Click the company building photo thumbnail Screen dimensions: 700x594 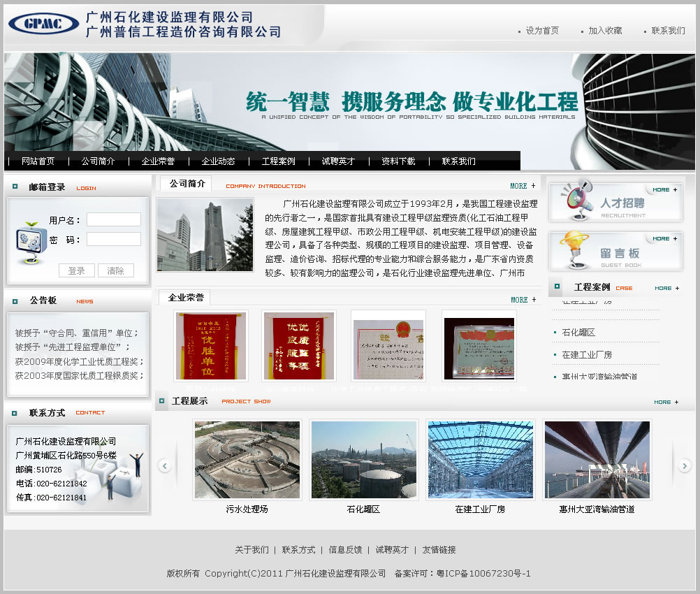[x=205, y=235]
